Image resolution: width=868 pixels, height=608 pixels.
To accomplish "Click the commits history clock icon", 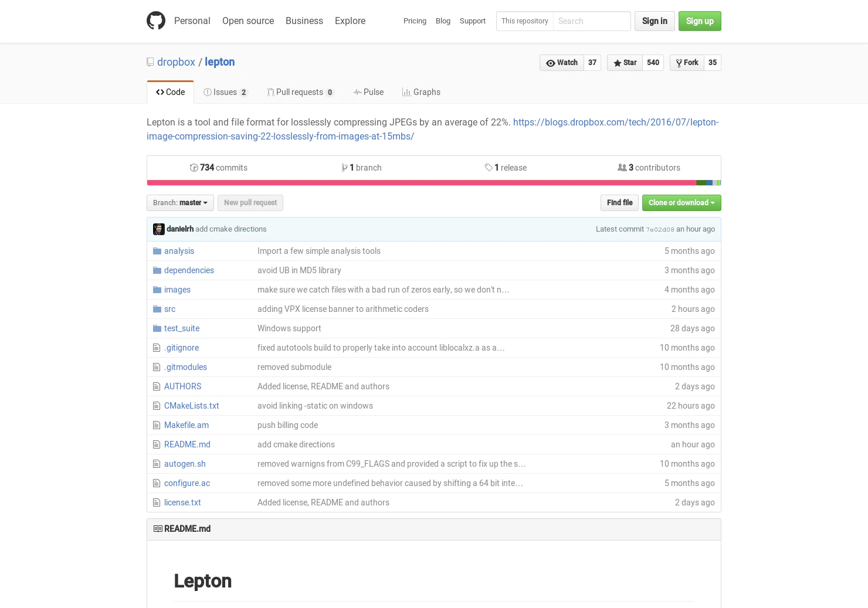I will (194, 168).
